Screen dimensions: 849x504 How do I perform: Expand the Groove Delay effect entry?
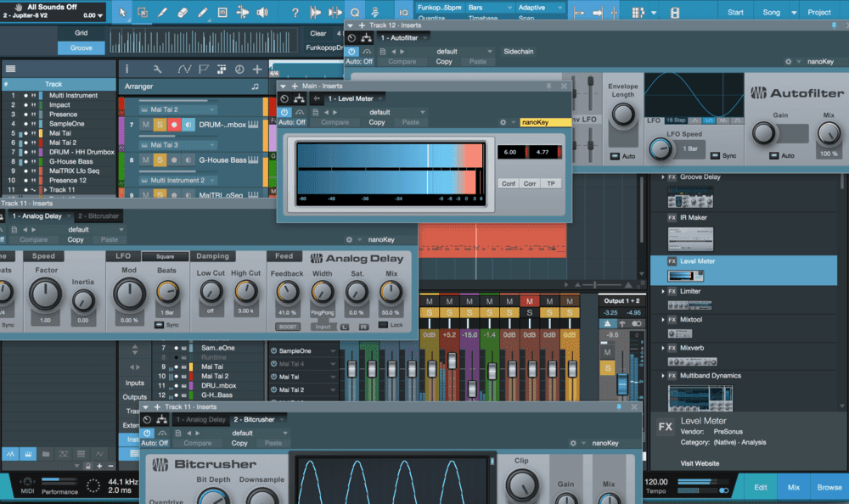[663, 177]
